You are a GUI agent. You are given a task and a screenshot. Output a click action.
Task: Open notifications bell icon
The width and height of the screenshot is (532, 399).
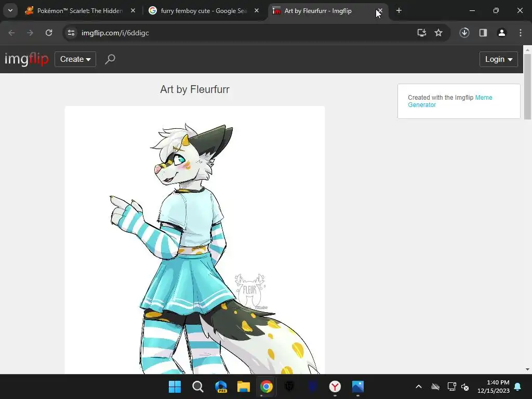coord(518,387)
